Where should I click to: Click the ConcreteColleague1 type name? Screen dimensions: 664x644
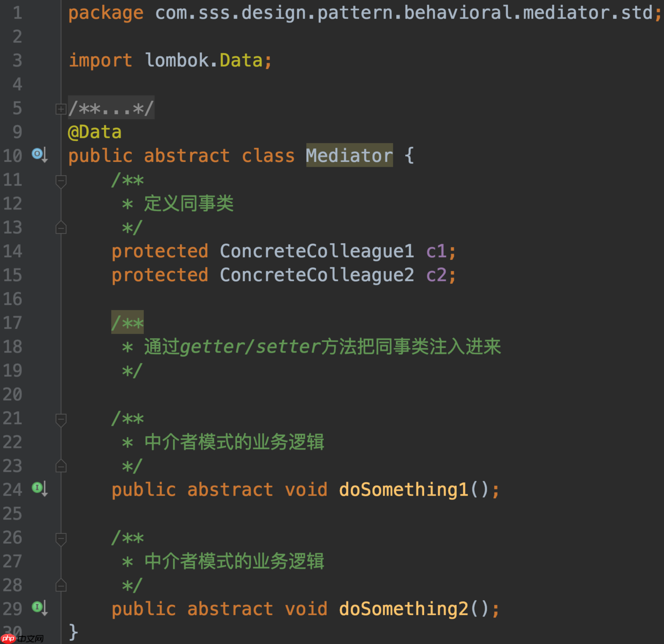(316, 251)
